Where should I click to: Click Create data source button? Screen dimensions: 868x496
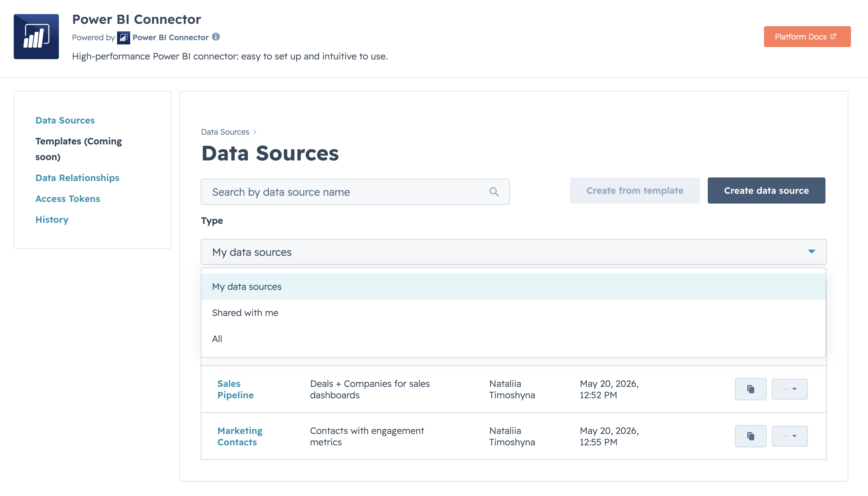tap(766, 190)
